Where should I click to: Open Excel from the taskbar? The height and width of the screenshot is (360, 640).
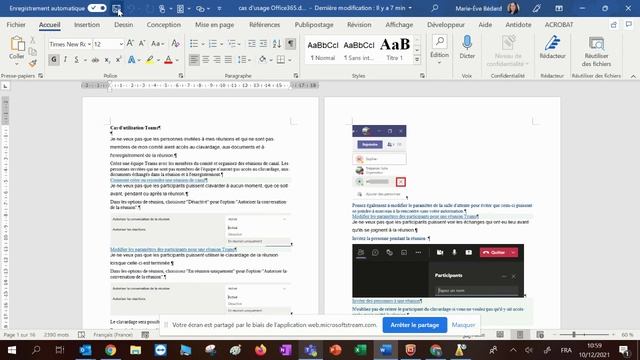point(360,350)
